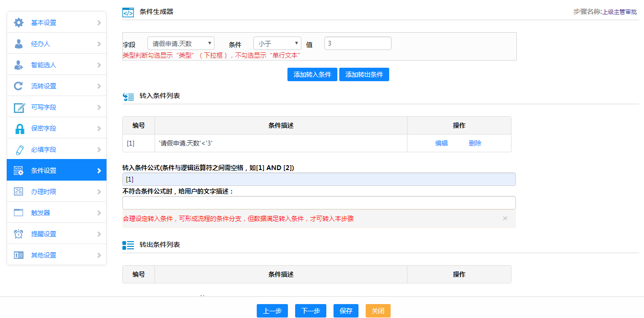Click the 添加转出条件 button

click(364, 74)
